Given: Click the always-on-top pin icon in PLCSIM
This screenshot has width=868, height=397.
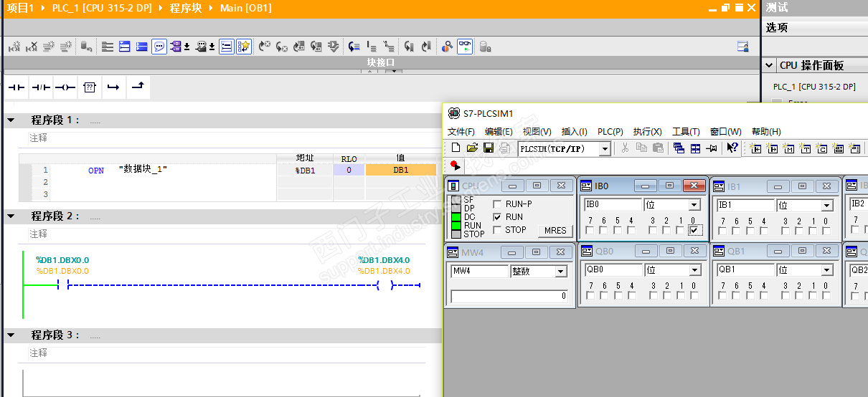Looking at the screenshot, I should (711, 148).
